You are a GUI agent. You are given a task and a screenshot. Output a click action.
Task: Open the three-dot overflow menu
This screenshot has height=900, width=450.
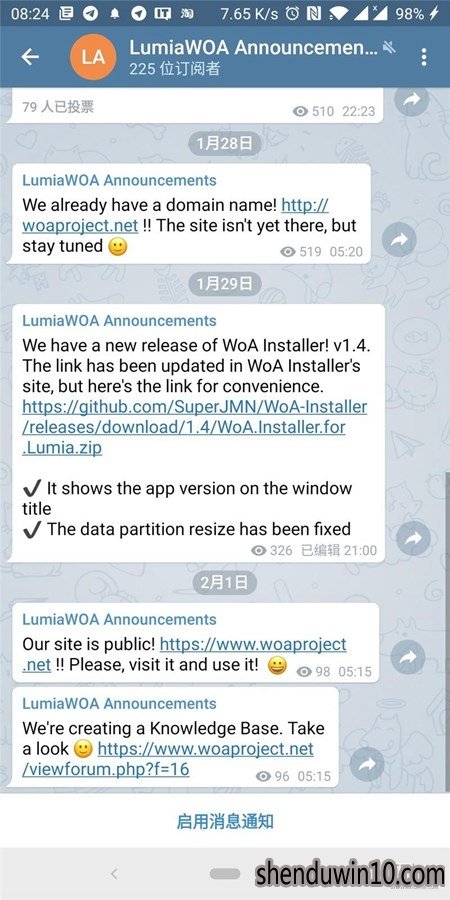(x=424, y=57)
